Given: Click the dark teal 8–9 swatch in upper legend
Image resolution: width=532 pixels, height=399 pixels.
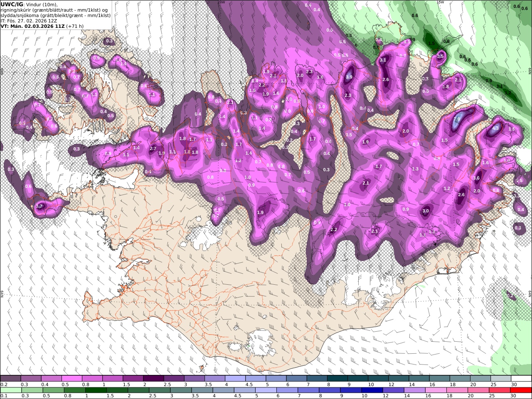Looking at the screenshot, I should click(337, 379).
